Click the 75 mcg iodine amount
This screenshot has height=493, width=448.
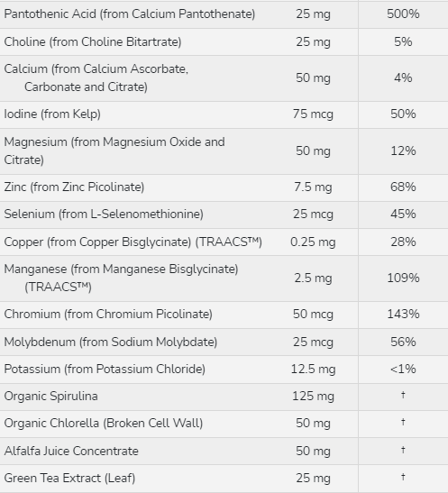pos(313,114)
